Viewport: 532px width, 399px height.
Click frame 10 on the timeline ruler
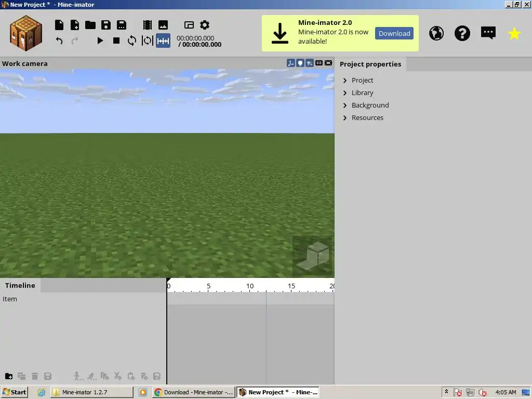[x=250, y=286]
